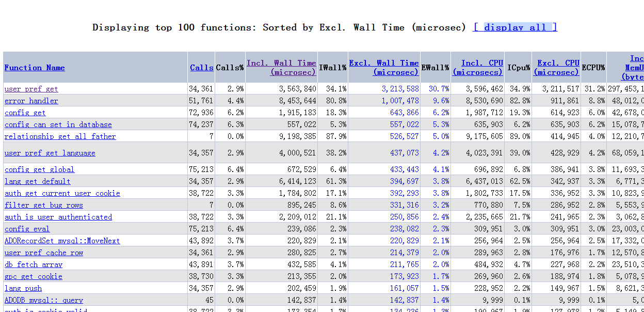Open filter_get_bug_rows function link

pos(44,205)
